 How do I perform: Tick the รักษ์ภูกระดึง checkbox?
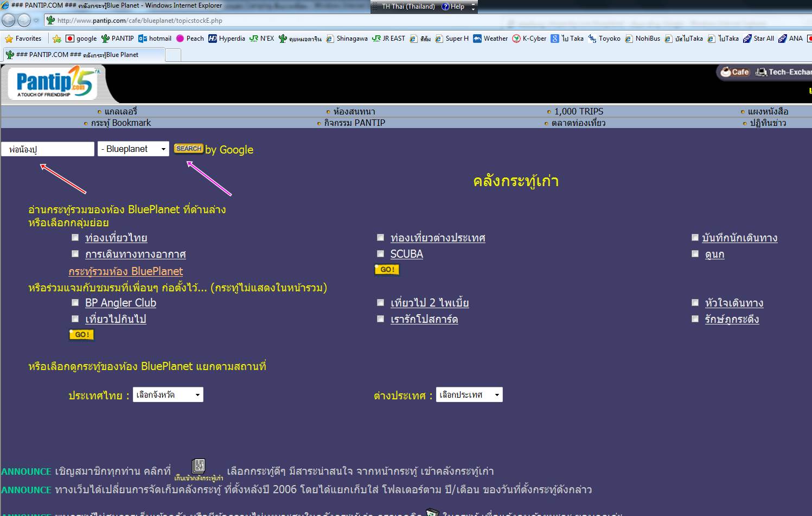[x=695, y=318]
